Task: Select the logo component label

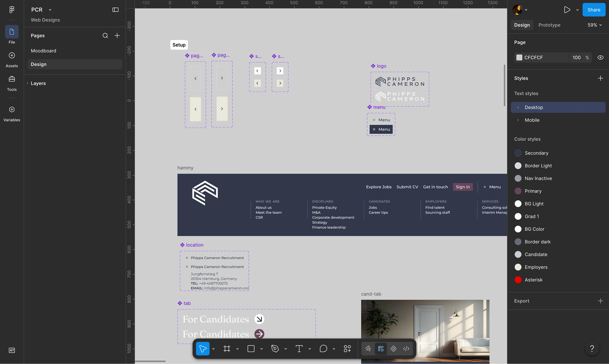Action: 378,66
